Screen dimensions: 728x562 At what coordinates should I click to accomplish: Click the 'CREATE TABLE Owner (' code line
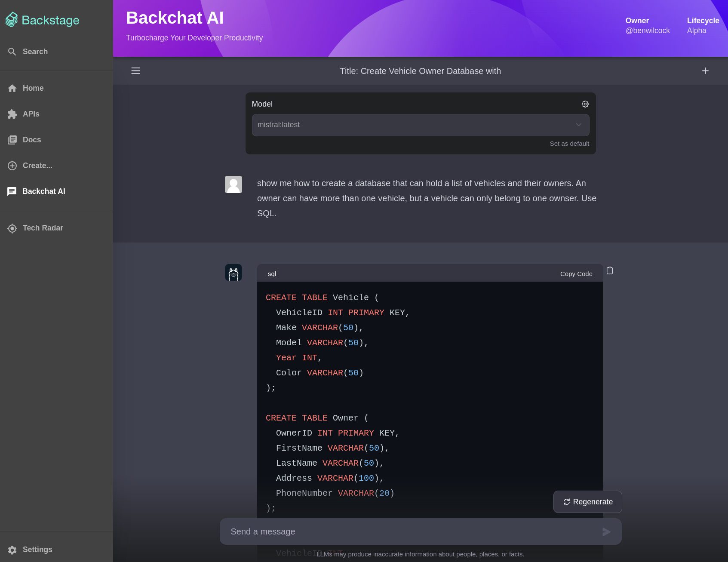pos(317,418)
